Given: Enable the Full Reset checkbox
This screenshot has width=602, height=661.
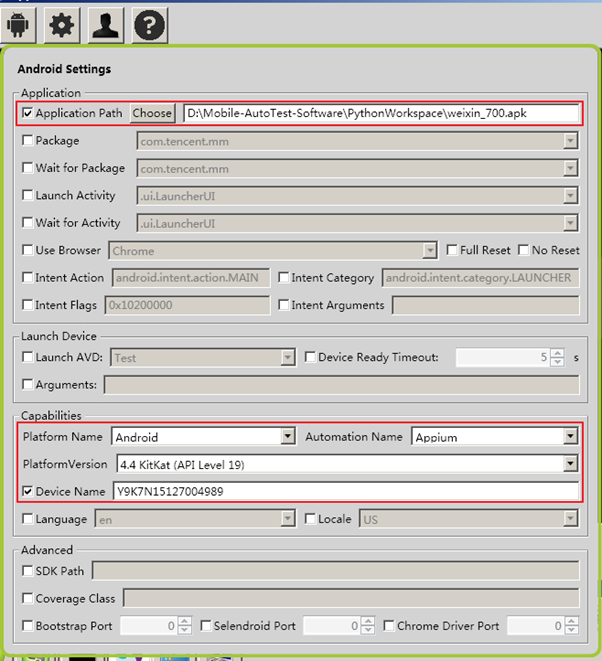Looking at the screenshot, I should 452,250.
